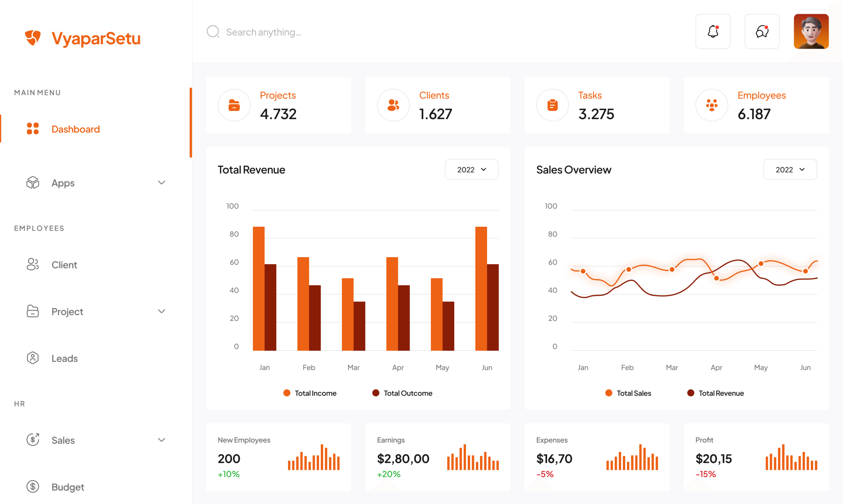Open the chat messages icon
This screenshot has height=504, width=843.
[762, 32]
